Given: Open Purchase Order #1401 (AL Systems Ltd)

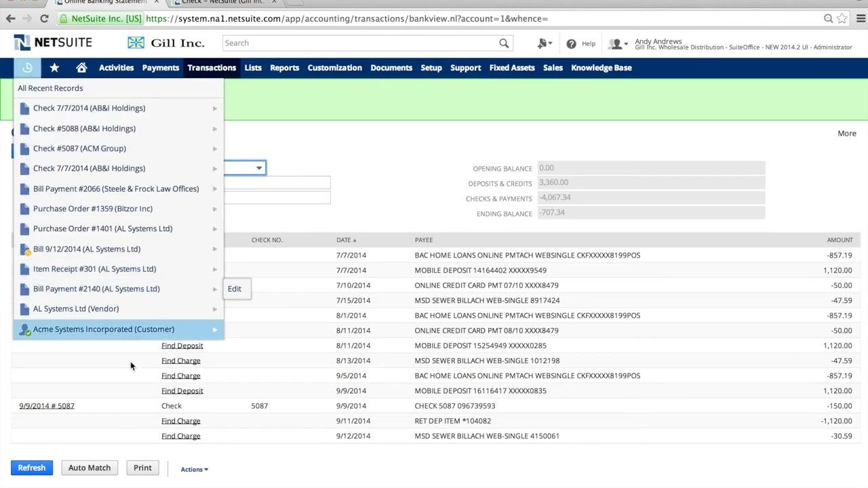Looking at the screenshot, I should (102, 228).
